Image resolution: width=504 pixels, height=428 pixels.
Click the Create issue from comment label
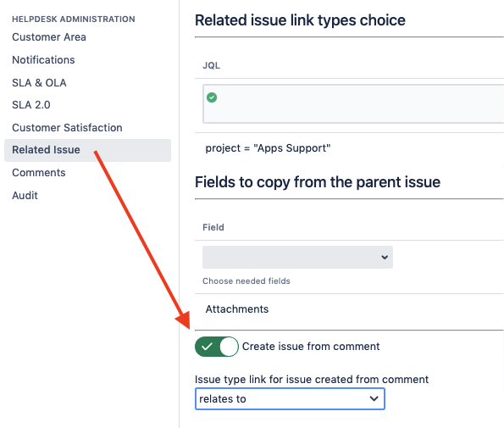coord(311,347)
